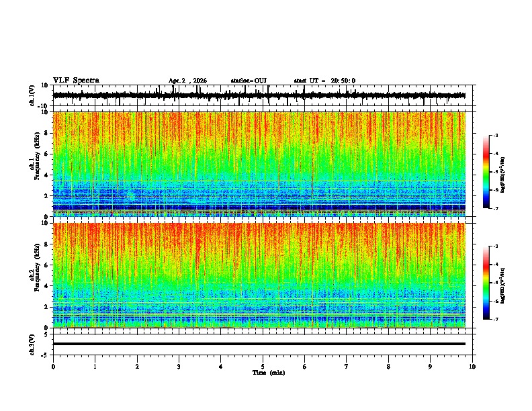The width and height of the screenshot is (532, 411).
Task: Click the '2' tick on the ch.2 frequency axis
Action: pyautogui.click(x=46, y=307)
